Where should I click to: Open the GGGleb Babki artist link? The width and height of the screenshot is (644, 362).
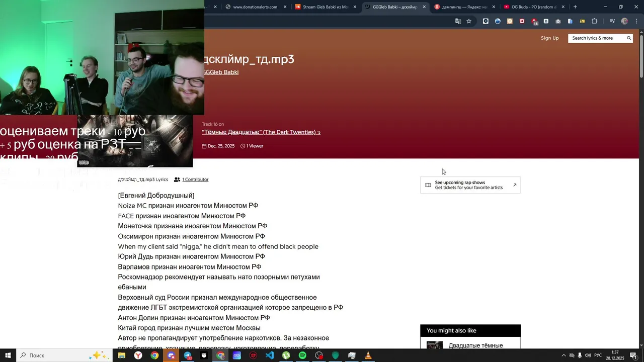click(x=220, y=72)
